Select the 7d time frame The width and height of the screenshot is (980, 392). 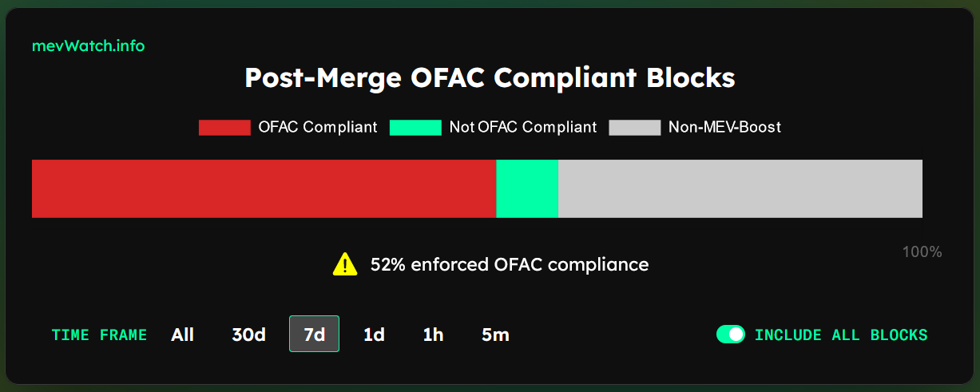[x=314, y=334]
